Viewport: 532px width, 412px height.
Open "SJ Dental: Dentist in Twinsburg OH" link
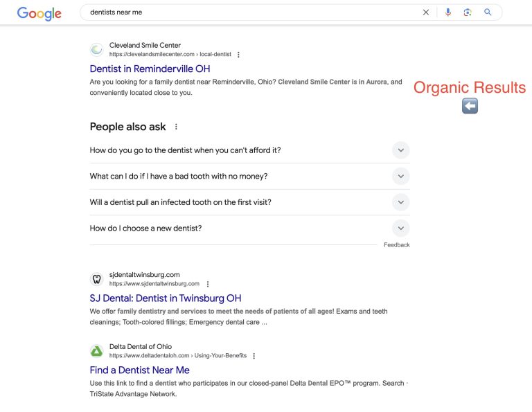[166, 298]
